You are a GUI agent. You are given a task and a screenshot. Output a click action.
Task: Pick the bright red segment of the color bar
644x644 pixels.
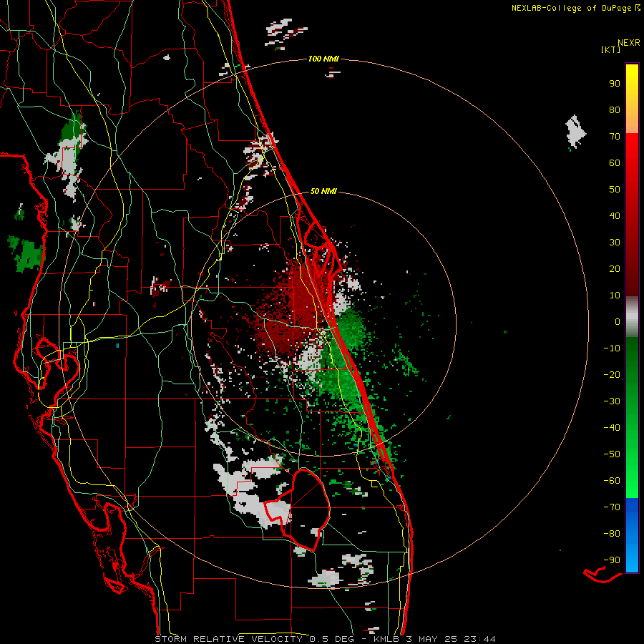click(x=632, y=215)
